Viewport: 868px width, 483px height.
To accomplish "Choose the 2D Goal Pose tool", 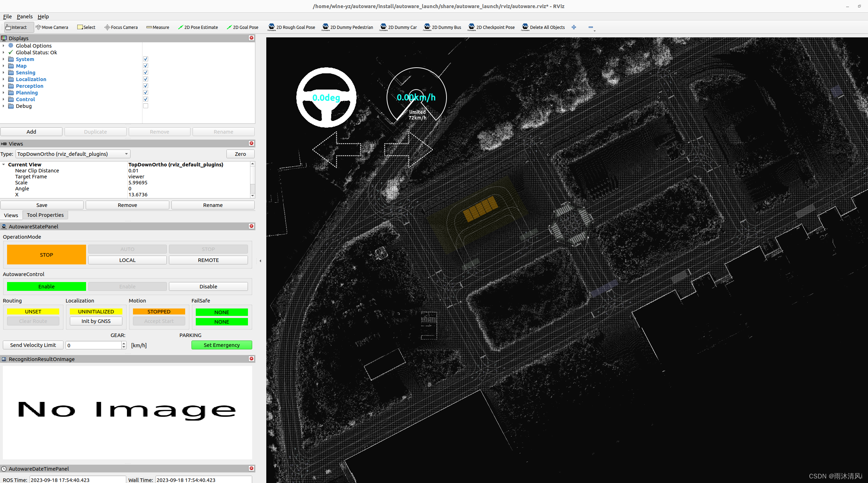I will click(x=242, y=27).
